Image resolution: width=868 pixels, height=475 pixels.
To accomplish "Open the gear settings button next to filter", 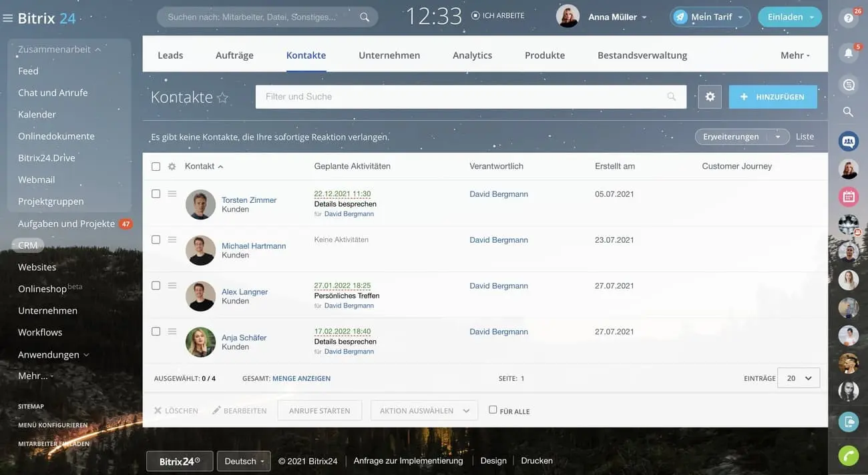I will click(x=710, y=97).
